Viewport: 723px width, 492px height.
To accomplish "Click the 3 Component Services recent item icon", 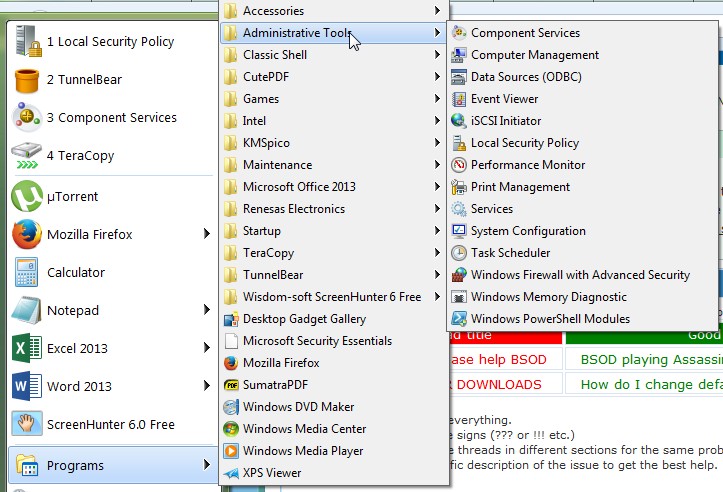I will click(x=27, y=117).
